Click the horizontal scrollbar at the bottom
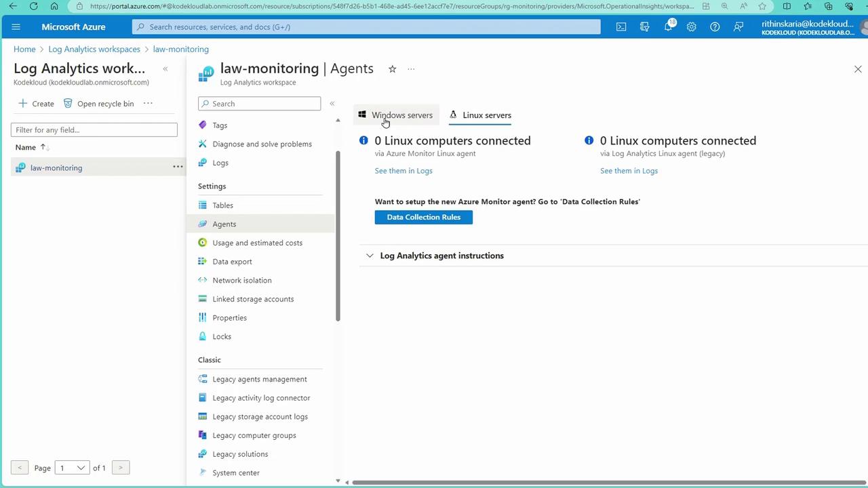Image resolution: width=868 pixels, height=488 pixels. pyautogui.click(x=610, y=483)
